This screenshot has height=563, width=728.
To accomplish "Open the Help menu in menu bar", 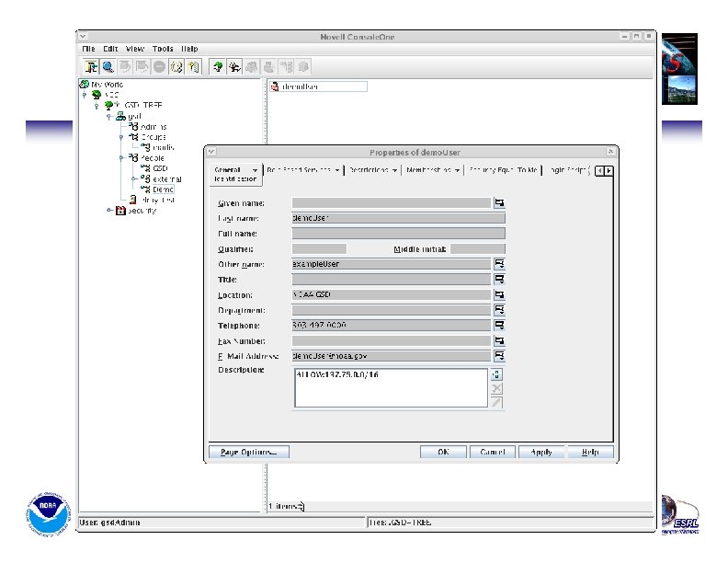I will pos(189,49).
